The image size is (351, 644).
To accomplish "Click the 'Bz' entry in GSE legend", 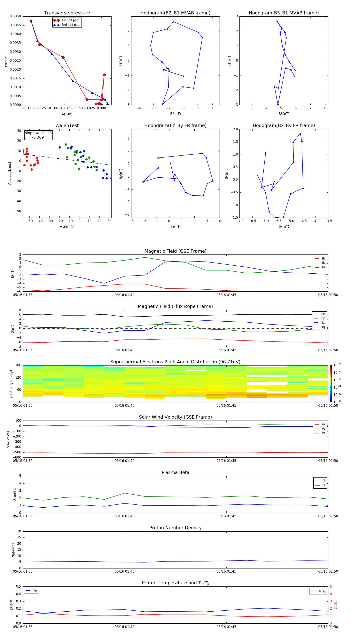I will 320,267.
